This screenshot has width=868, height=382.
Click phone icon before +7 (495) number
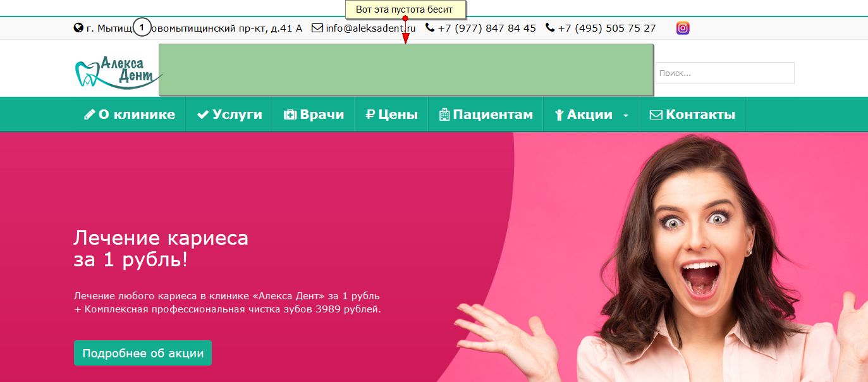point(550,28)
